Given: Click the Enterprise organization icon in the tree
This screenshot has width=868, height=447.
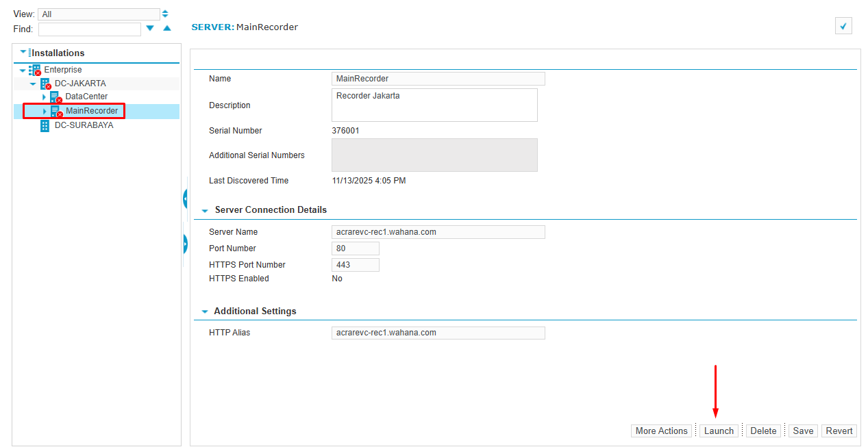Looking at the screenshot, I should (x=35, y=70).
